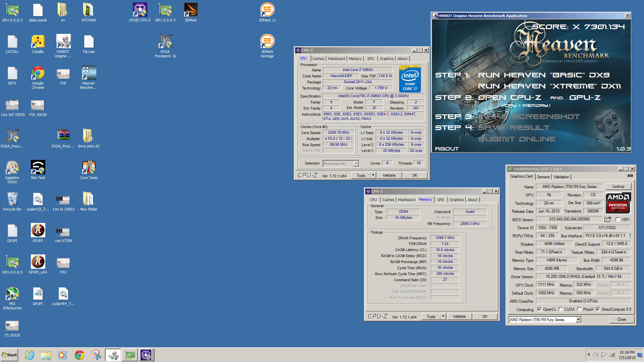Open the 3DMark 11 shortcut
Screen dimensions: 644x362
point(267,13)
